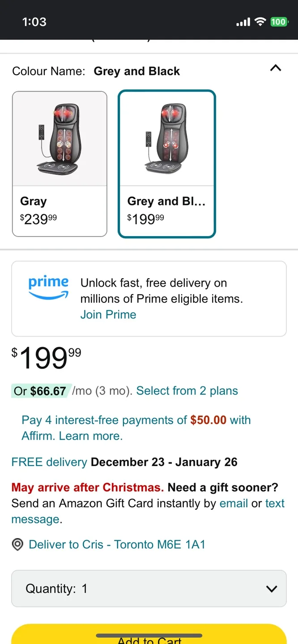Collapse the Colour Name section chevron

point(276,68)
